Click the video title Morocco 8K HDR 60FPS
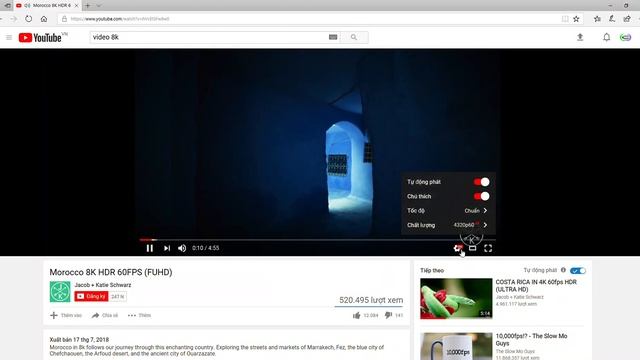 111,272
